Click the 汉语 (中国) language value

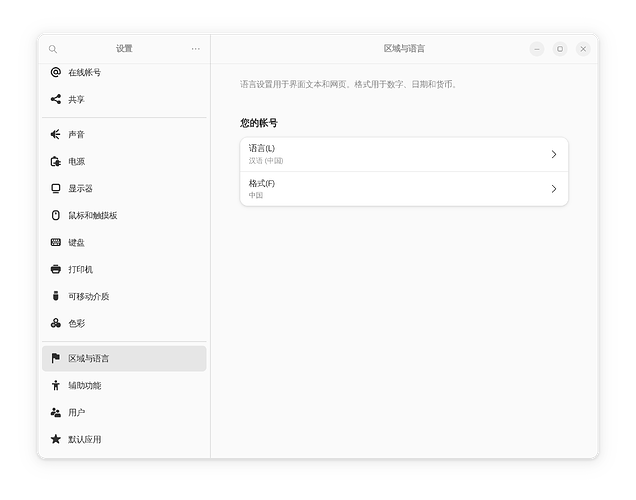[x=266, y=161]
